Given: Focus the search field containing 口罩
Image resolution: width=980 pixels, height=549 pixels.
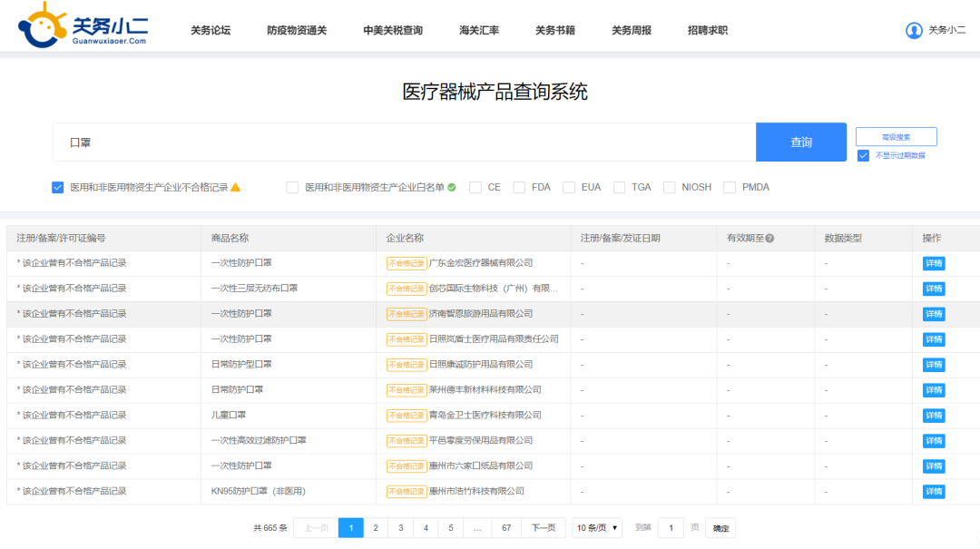Looking at the screenshot, I should click(x=405, y=142).
